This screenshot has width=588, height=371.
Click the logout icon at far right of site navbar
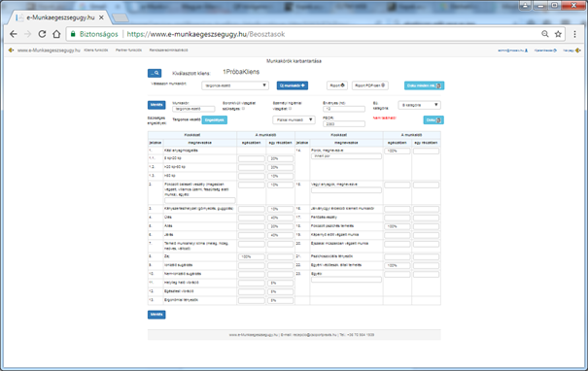point(578,51)
